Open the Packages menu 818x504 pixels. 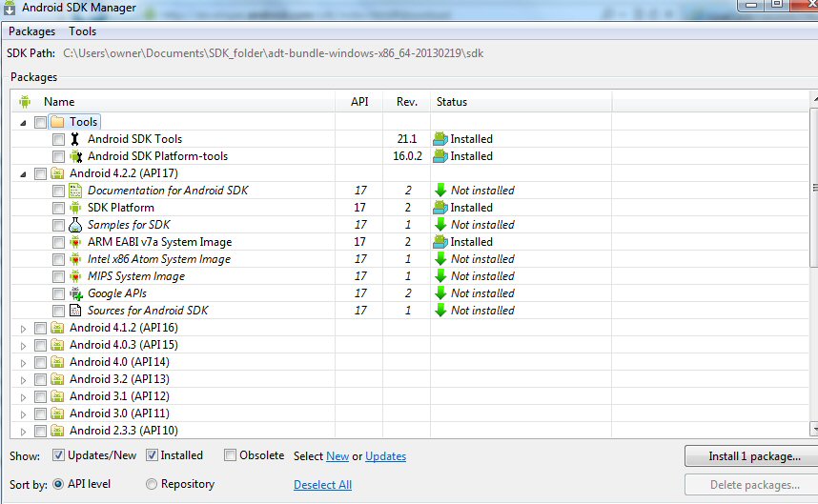click(31, 31)
